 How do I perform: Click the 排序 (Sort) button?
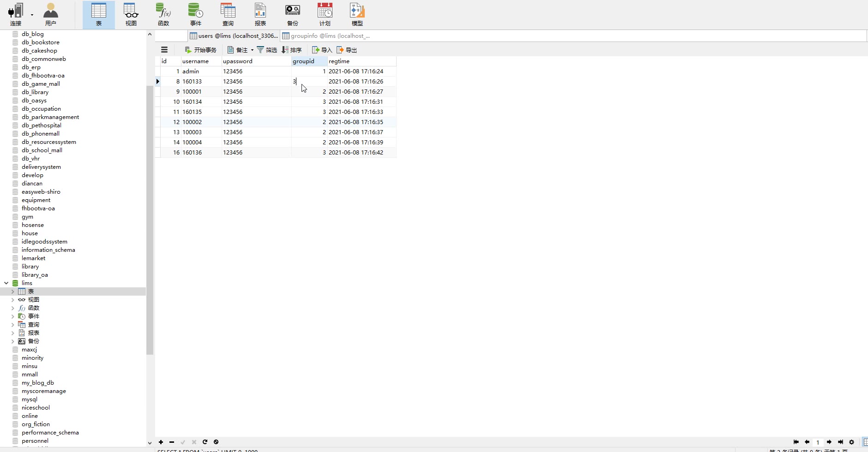292,50
